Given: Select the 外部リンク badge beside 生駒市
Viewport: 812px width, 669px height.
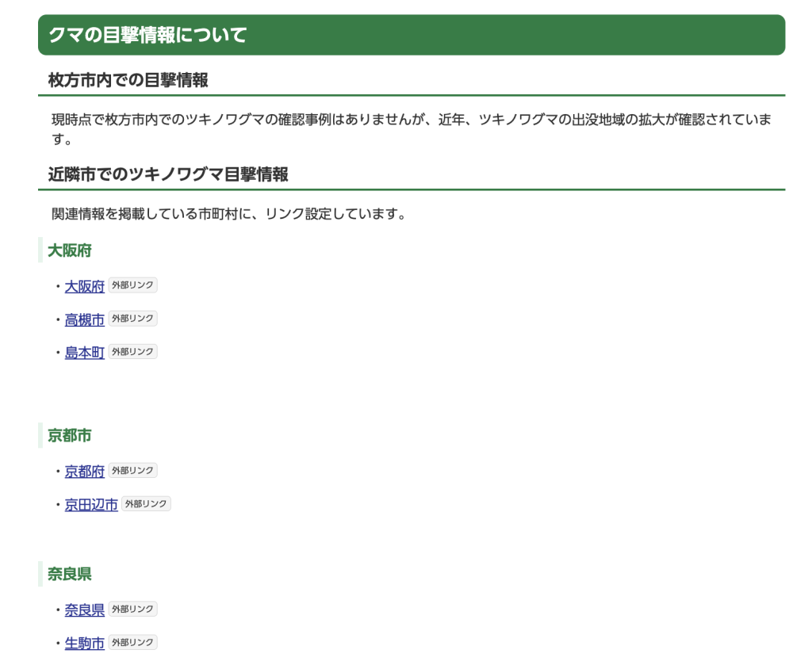Looking at the screenshot, I should coord(132,643).
